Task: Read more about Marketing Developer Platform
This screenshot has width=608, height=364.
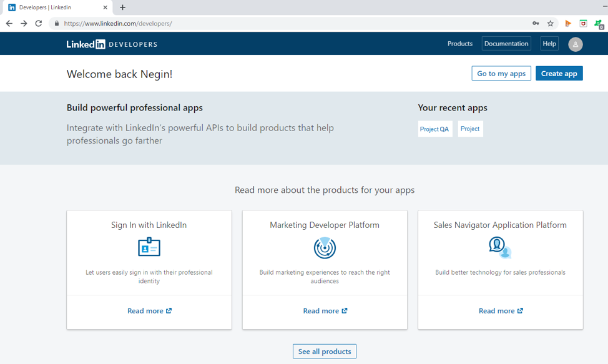Action: click(x=325, y=311)
